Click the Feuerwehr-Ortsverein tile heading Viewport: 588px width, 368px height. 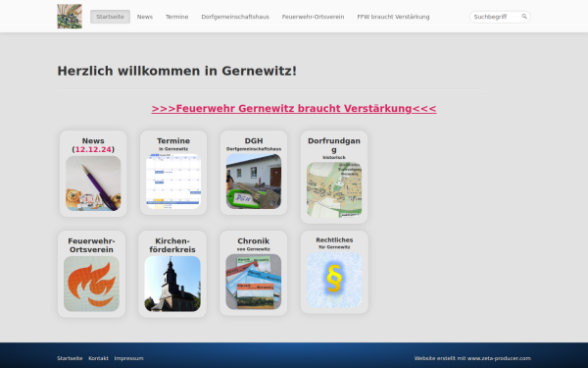coord(91,245)
